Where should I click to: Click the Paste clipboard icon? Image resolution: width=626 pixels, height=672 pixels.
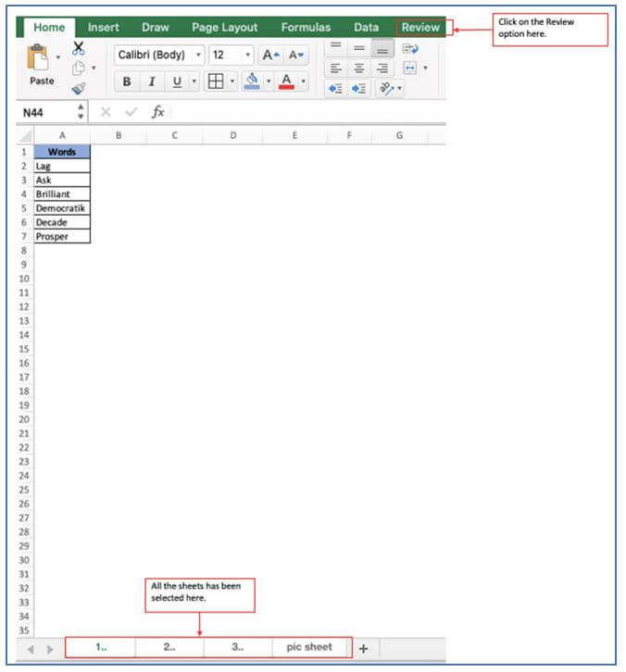click(x=37, y=57)
